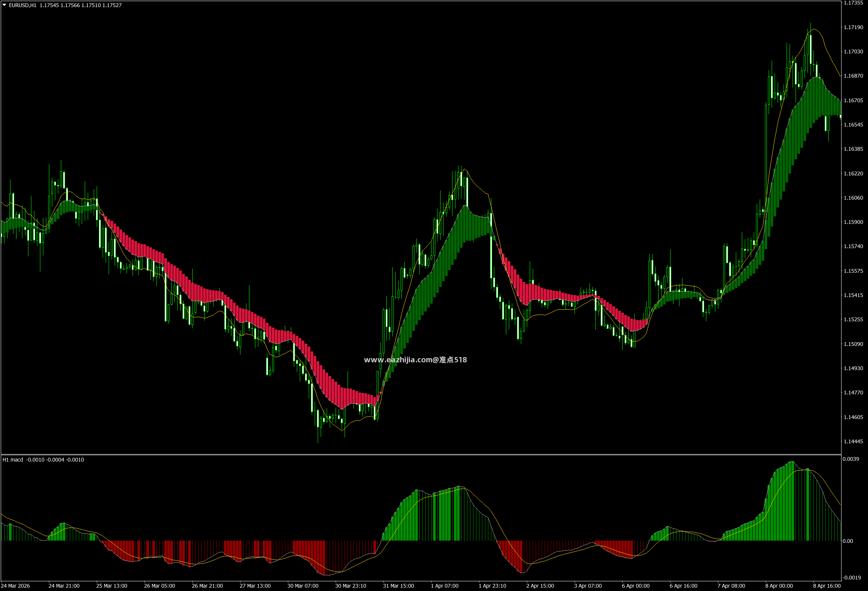Select the 1.16060 price scale label
The height and width of the screenshot is (591, 868).
point(853,198)
